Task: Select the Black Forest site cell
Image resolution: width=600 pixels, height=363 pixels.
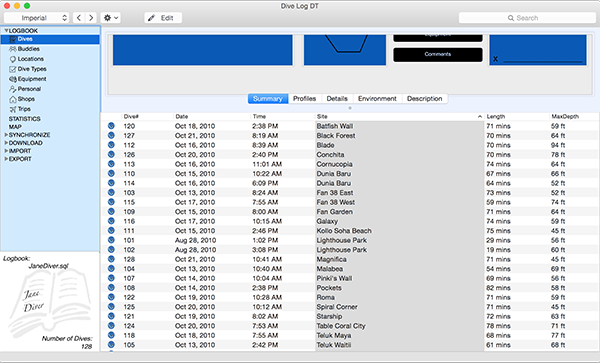Action: tap(399, 135)
